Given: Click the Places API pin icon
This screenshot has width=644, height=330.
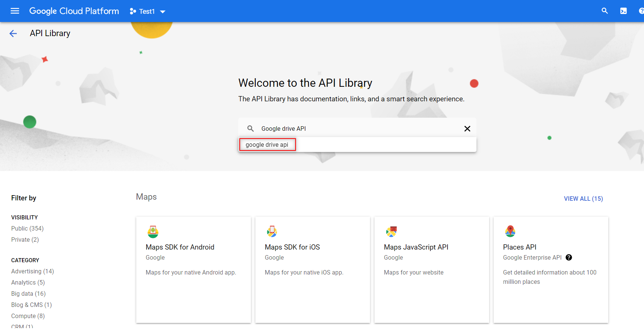Looking at the screenshot, I should pos(510,231).
